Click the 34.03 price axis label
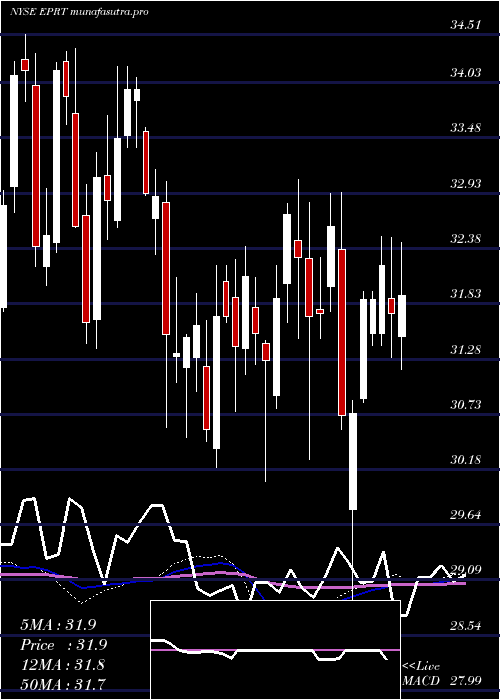Screen dimensions: 500x700 coord(465,72)
